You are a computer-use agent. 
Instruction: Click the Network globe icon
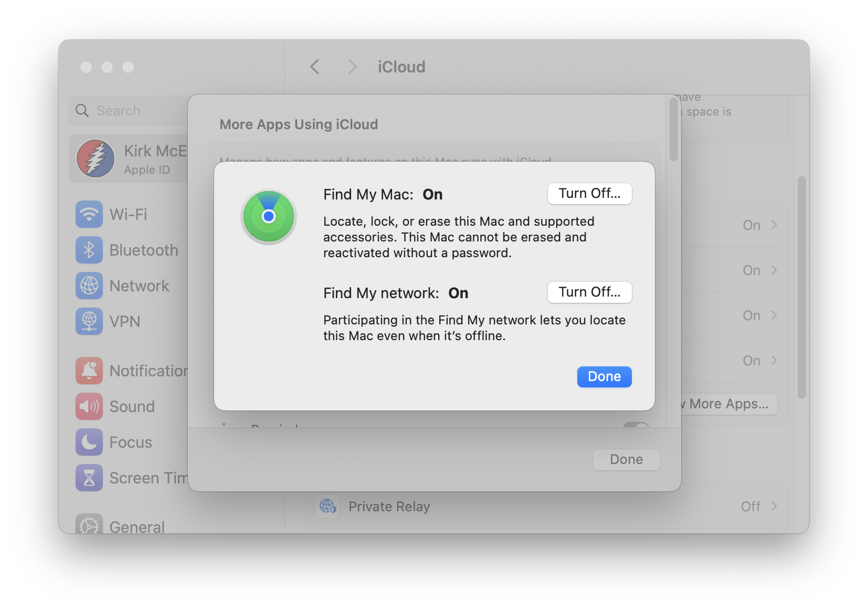click(x=89, y=286)
